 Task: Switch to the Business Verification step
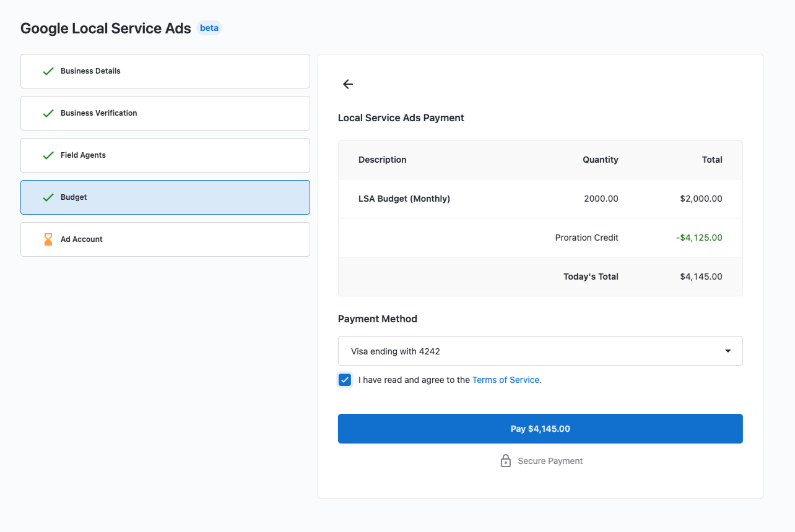pos(165,113)
